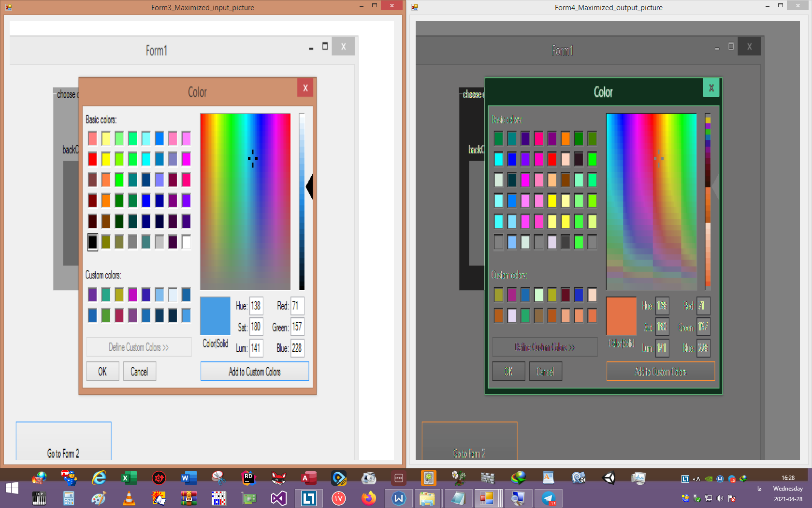
Task: Open the Snipping Tool scissors icon
Action: [x=219, y=478]
